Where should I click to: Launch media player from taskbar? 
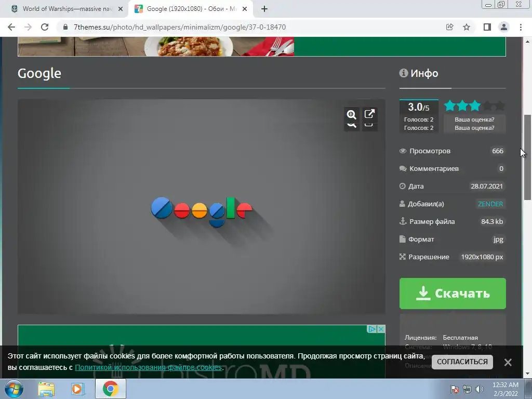coord(78,389)
